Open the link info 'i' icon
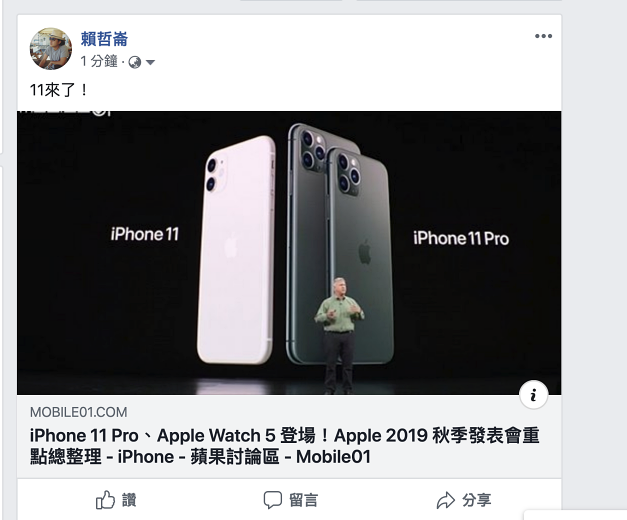This screenshot has width=627, height=520. 533,395
